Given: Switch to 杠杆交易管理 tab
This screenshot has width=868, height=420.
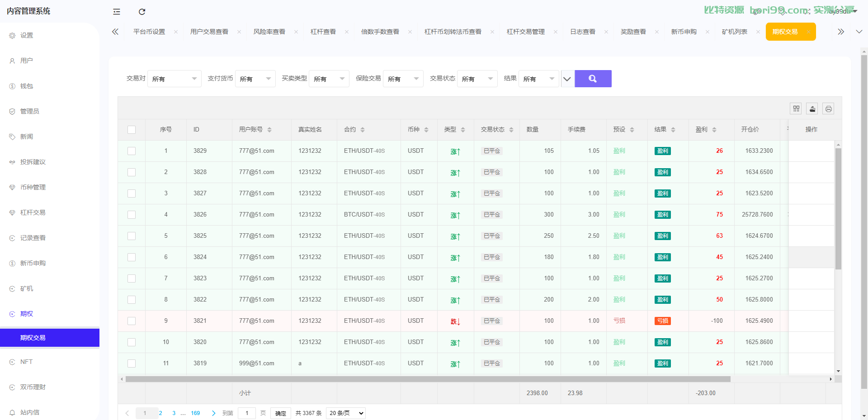Looking at the screenshot, I should point(526,32).
